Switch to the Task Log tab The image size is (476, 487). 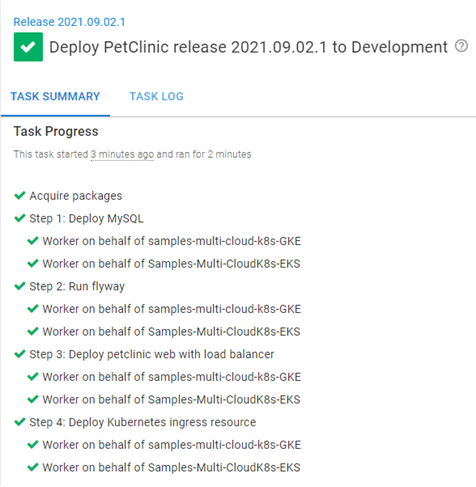pos(156,96)
